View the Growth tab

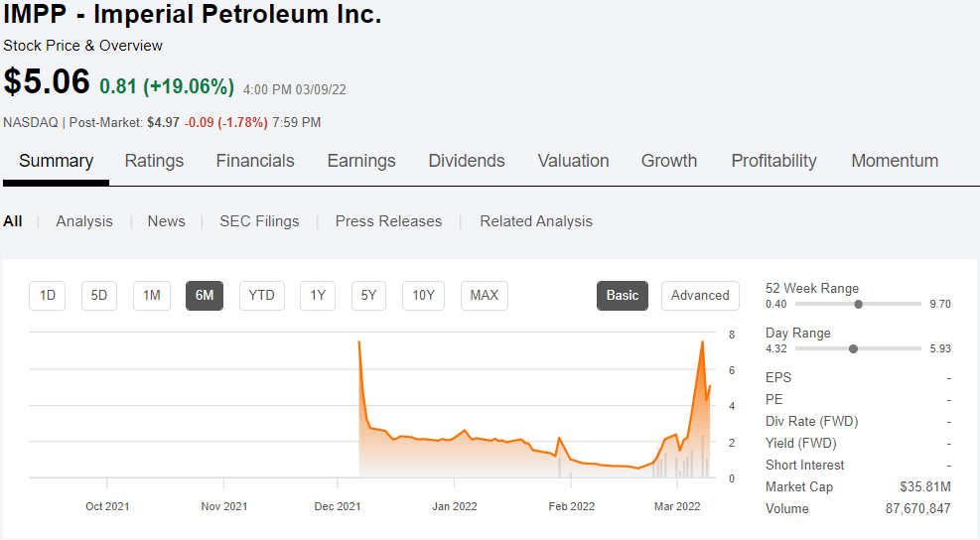pos(669,161)
